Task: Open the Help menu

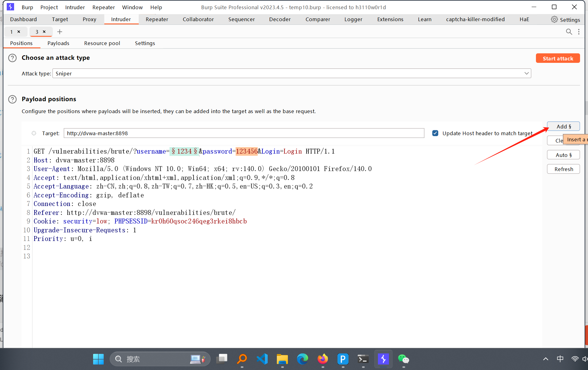Action: pyautogui.click(x=156, y=7)
